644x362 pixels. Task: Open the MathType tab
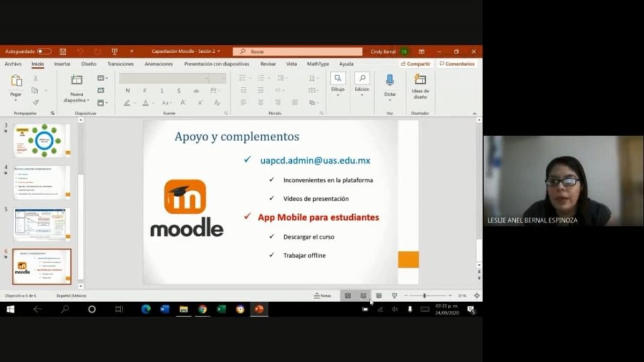tap(318, 64)
